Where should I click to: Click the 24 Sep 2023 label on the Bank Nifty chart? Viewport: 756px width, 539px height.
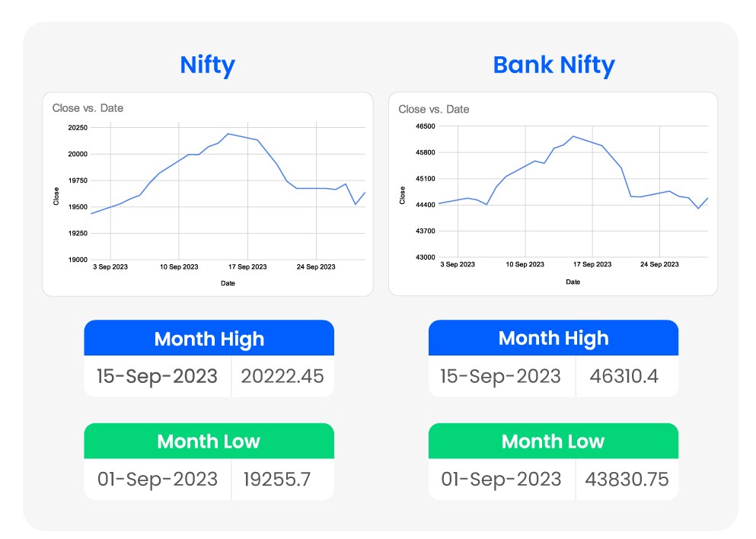tap(659, 265)
